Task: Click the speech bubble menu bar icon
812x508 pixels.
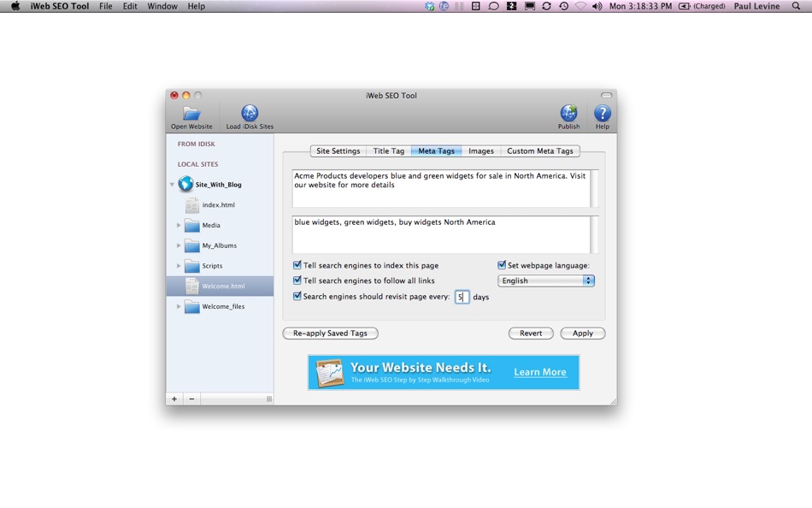Action: click(493, 6)
